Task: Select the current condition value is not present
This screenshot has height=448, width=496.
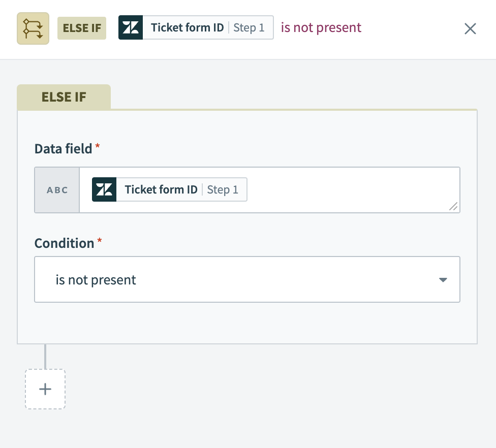Action: 96,279
